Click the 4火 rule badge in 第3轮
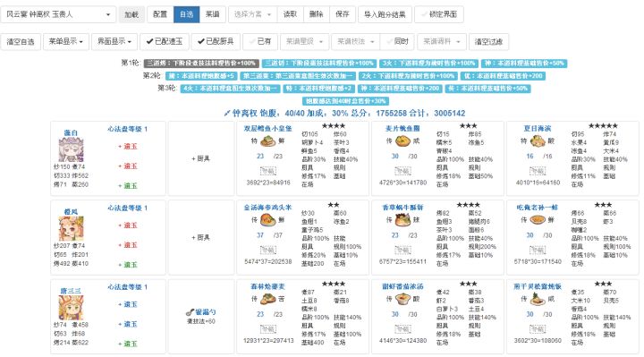Screen dimensions: 644x357 [x=230, y=89]
